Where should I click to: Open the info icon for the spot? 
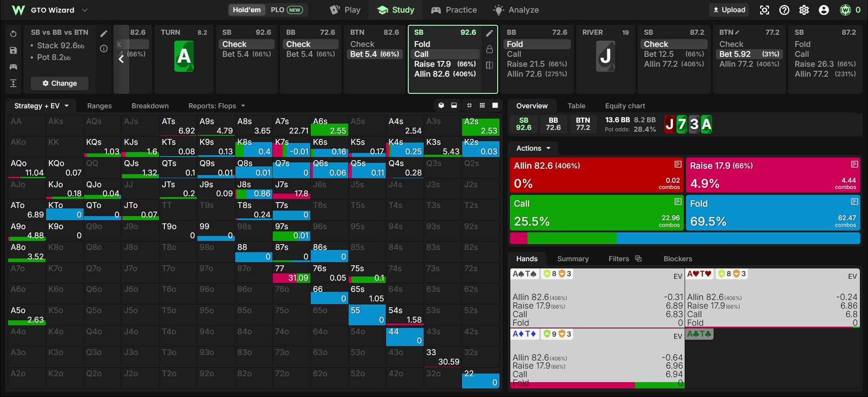click(104, 49)
